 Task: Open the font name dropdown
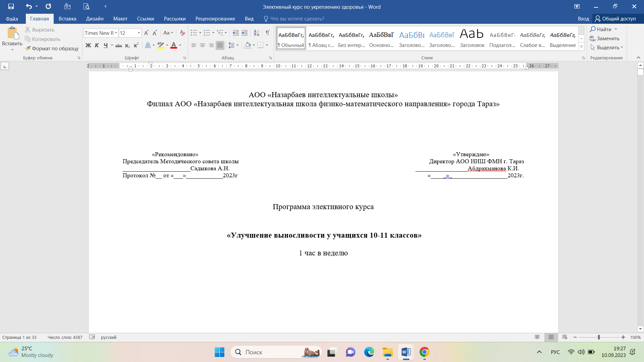[x=116, y=33]
